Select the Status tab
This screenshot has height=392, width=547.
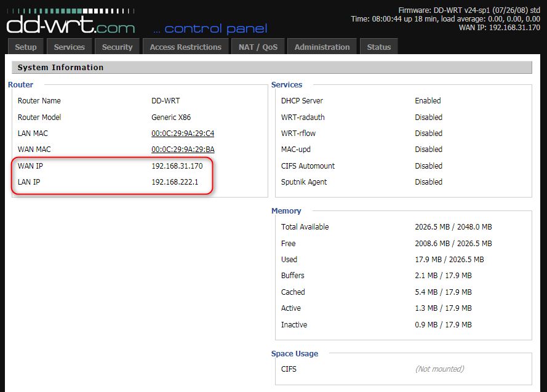pyautogui.click(x=378, y=46)
